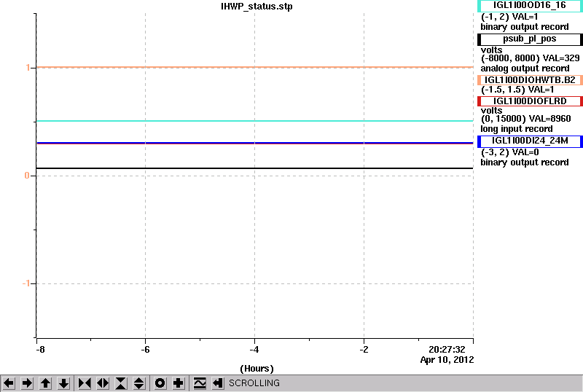The height and width of the screenshot is (392, 583).
Task: Click the orange trace line on plot
Action: click(x=254, y=67)
